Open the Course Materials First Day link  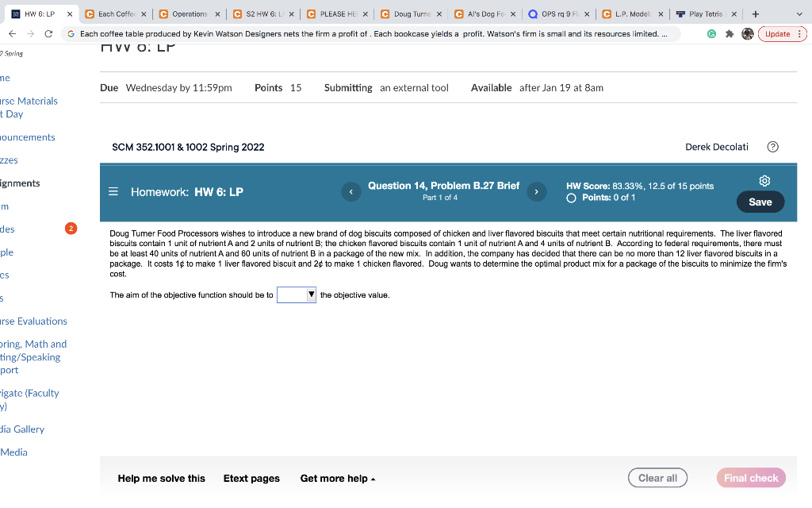29,107
